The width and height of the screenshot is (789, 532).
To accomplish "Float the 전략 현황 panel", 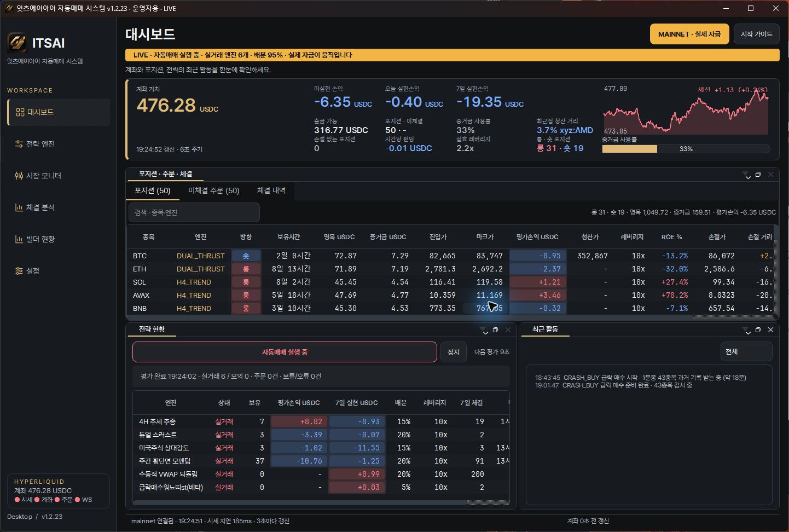I will pyautogui.click(x=495, y=330).
